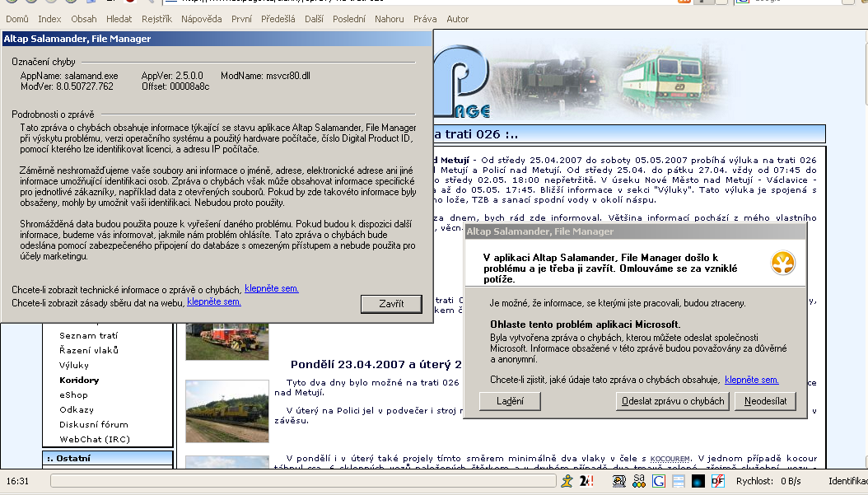868x495 pixels.
Task: Click the striped page icon in status bar
Action: click(x=678, y=481)
